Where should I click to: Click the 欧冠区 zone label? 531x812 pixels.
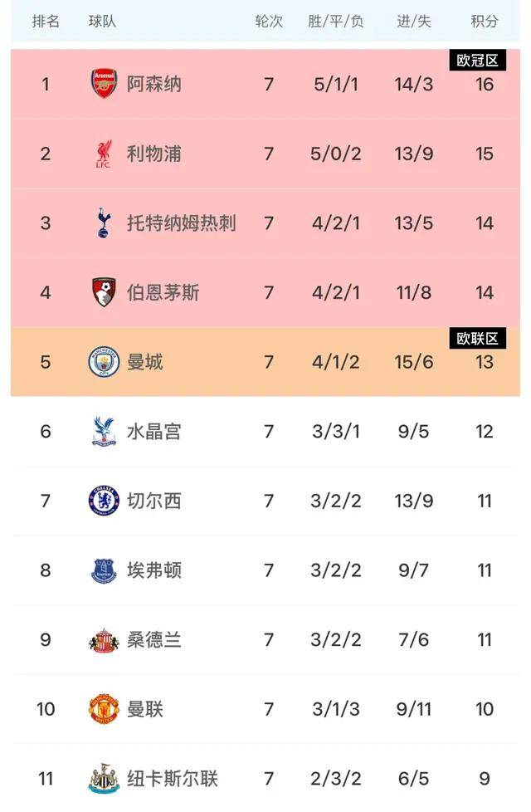point(478,61)
